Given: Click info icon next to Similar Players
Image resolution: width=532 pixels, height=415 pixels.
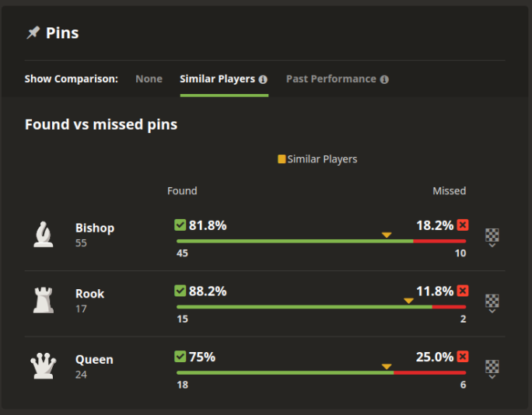Looking at the screenshot, I should pos(263,79).
